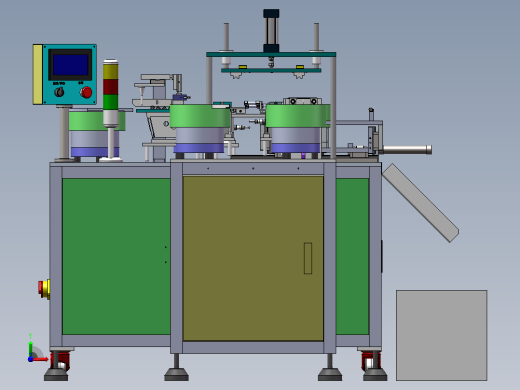Select the narrow right green cabinet panel
This screenshot has height=390, width=520.
point(352,256)
